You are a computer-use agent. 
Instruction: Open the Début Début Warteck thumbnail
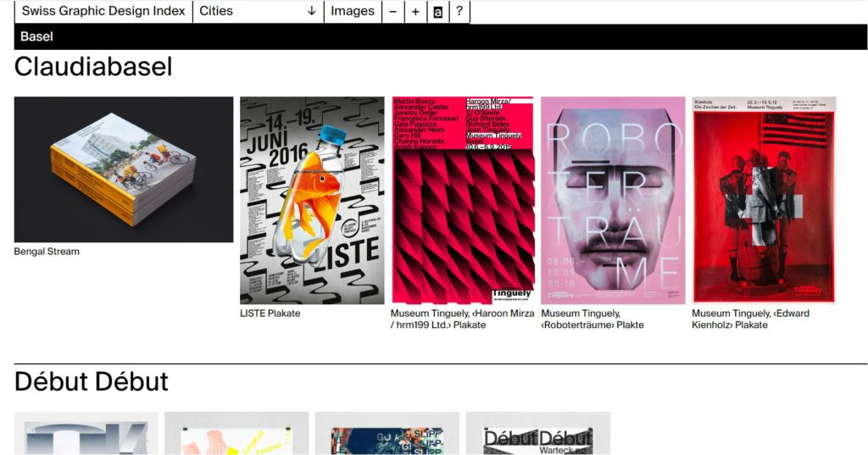tap(538, 434)
